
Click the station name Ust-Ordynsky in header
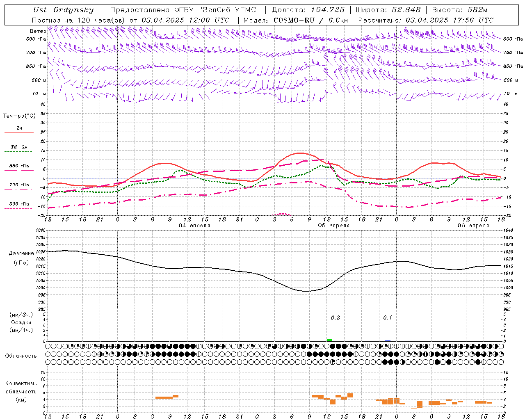click(x=64, y=10)
